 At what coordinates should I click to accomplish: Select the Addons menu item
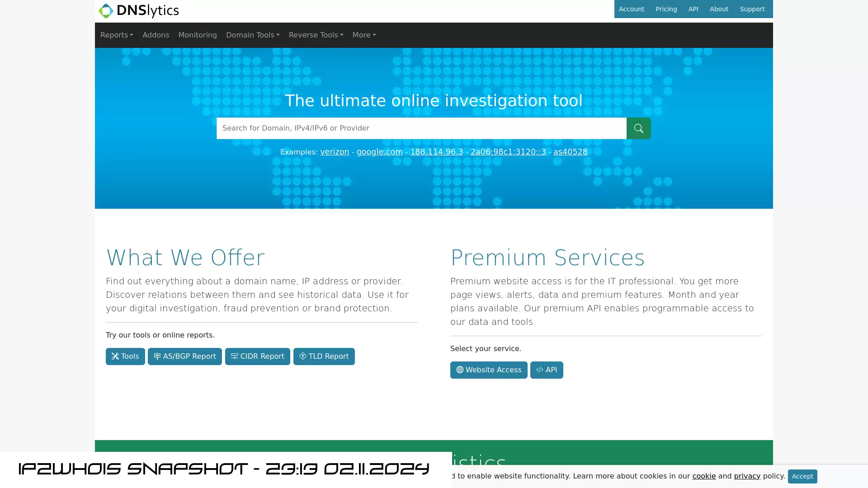point(156,34)
